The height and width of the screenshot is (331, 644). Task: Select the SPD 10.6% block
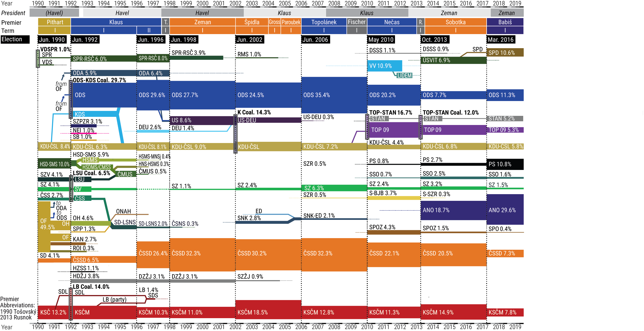(x=505, y=53)
